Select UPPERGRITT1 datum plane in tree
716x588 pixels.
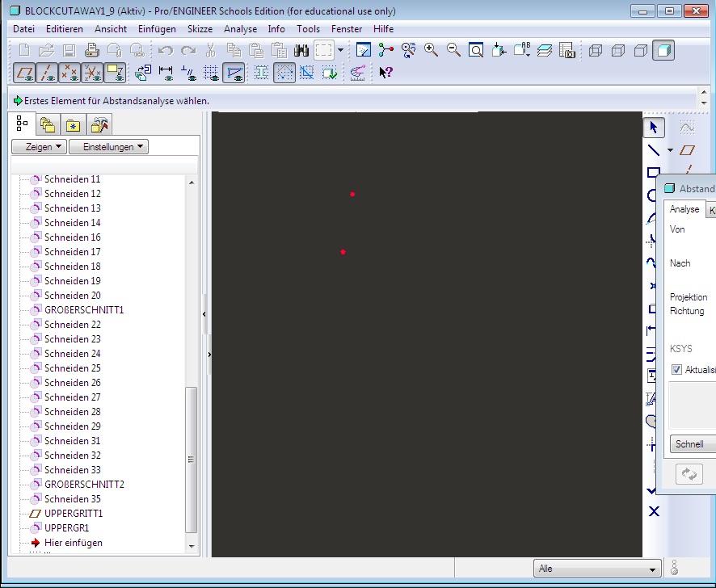click(73, 513)
